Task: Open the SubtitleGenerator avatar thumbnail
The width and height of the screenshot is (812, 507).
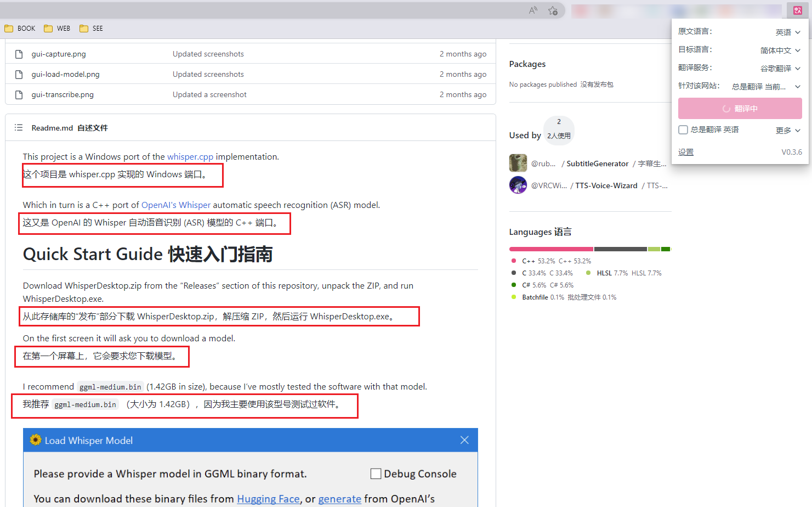Action: 518,162
